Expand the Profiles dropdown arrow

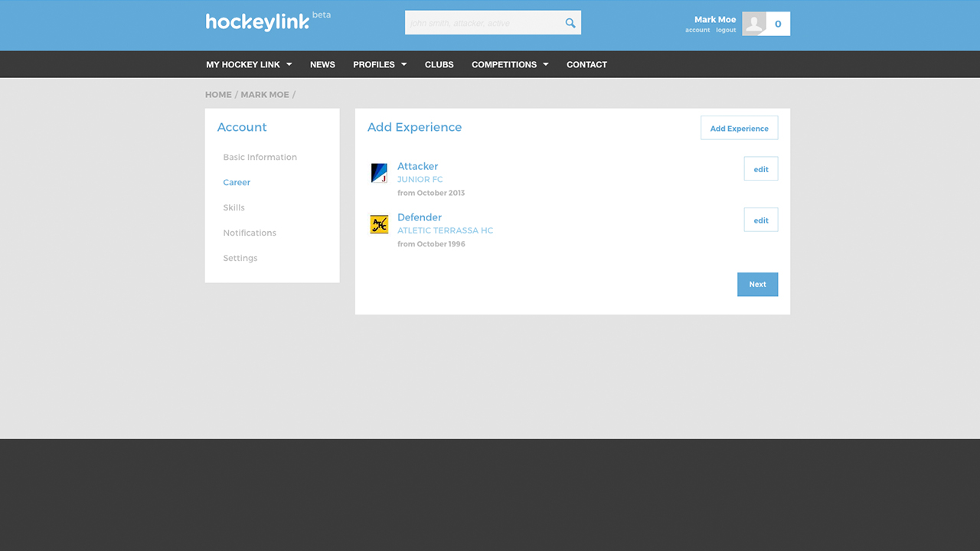point(403,64)
